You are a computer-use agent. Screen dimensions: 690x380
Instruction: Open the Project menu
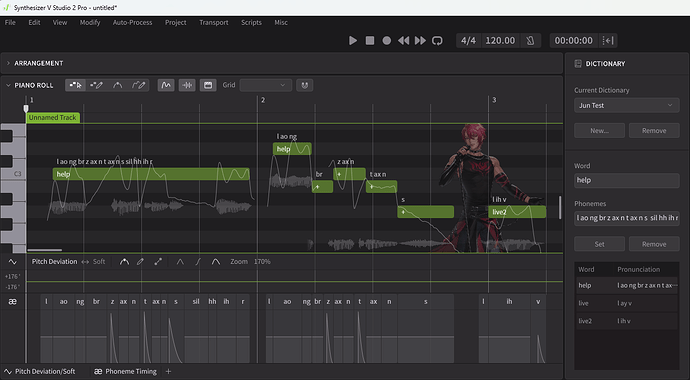(x=176, y=22)
